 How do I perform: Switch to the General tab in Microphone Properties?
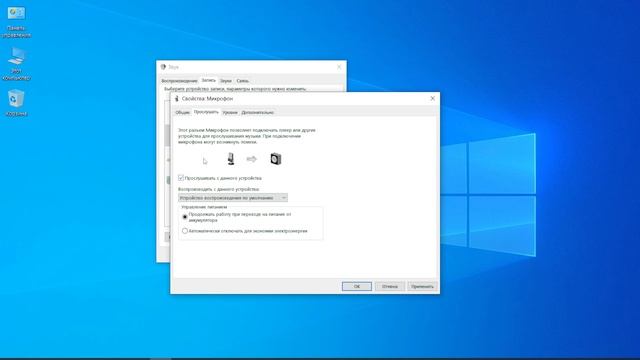coord(182,112)
